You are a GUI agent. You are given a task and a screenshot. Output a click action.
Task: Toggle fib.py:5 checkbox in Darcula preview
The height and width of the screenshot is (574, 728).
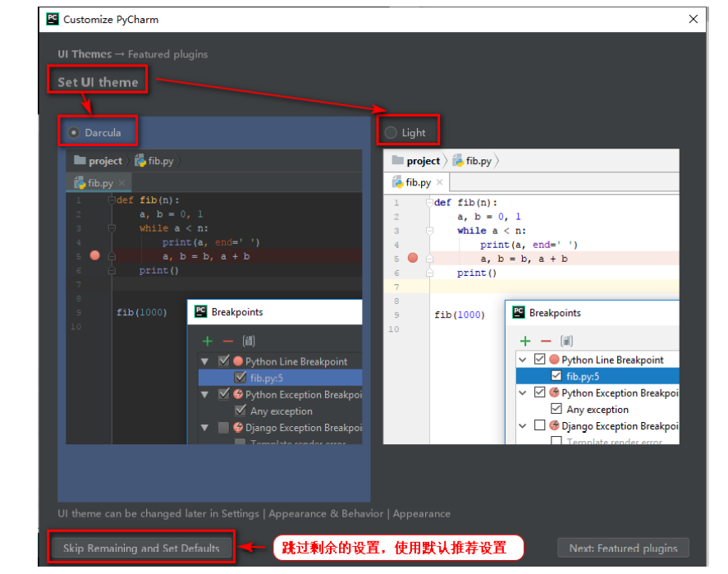[240, 378]
